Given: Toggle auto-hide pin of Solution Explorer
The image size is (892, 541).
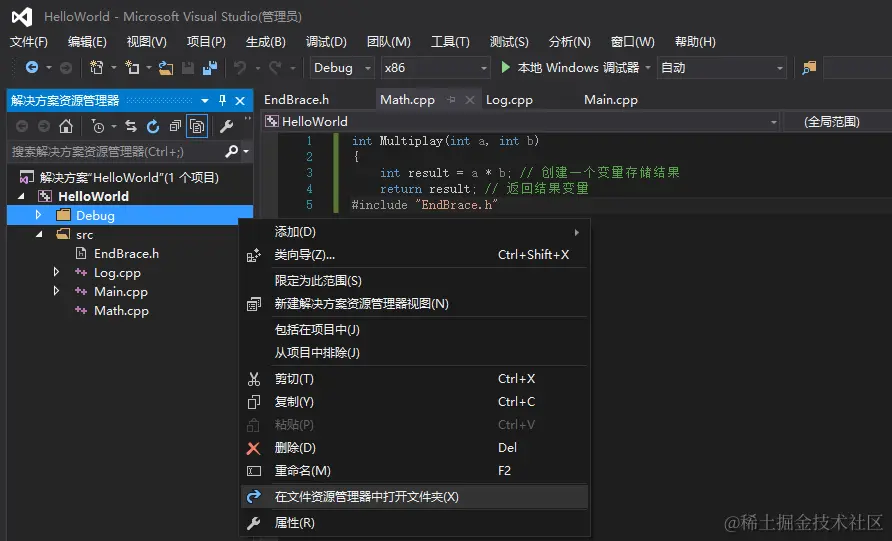Looking at the screenshot, I should (x=222, y=101).
